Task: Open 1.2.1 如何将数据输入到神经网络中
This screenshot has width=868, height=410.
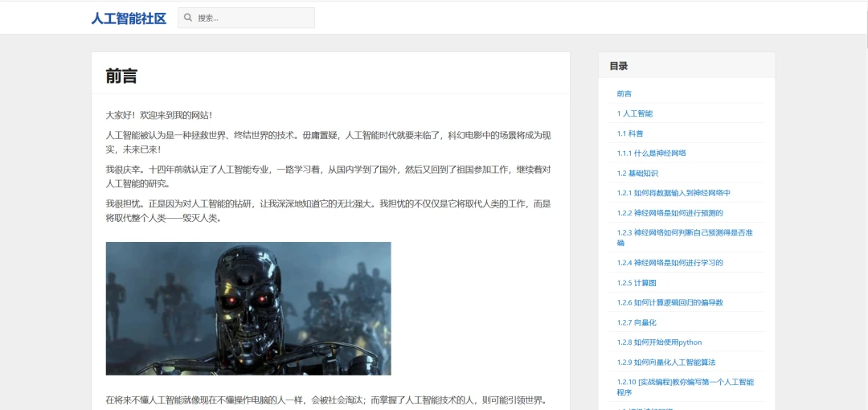Action: [674, 193]
